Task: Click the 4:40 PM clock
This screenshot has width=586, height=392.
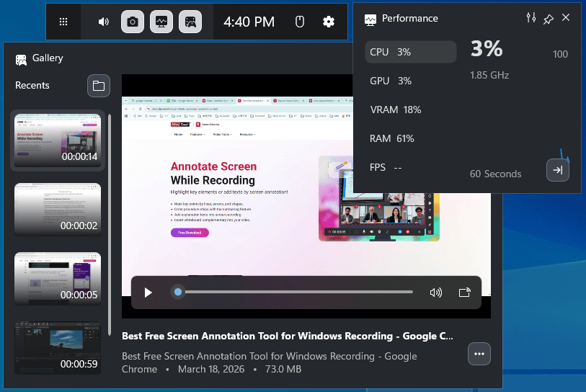Action: pos(249,22)
